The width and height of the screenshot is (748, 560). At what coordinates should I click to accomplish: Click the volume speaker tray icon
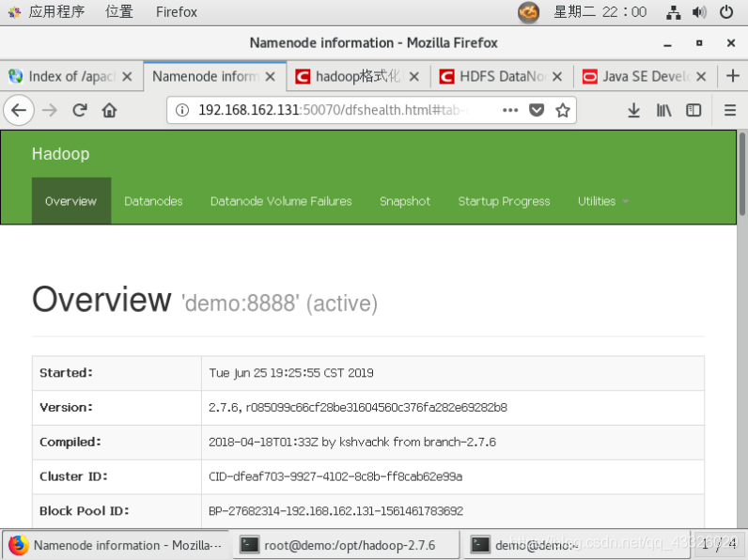699,12
